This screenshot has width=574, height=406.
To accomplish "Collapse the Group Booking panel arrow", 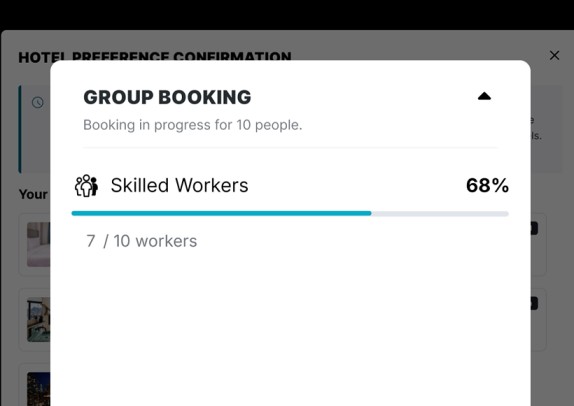I will tap(484, 96).
